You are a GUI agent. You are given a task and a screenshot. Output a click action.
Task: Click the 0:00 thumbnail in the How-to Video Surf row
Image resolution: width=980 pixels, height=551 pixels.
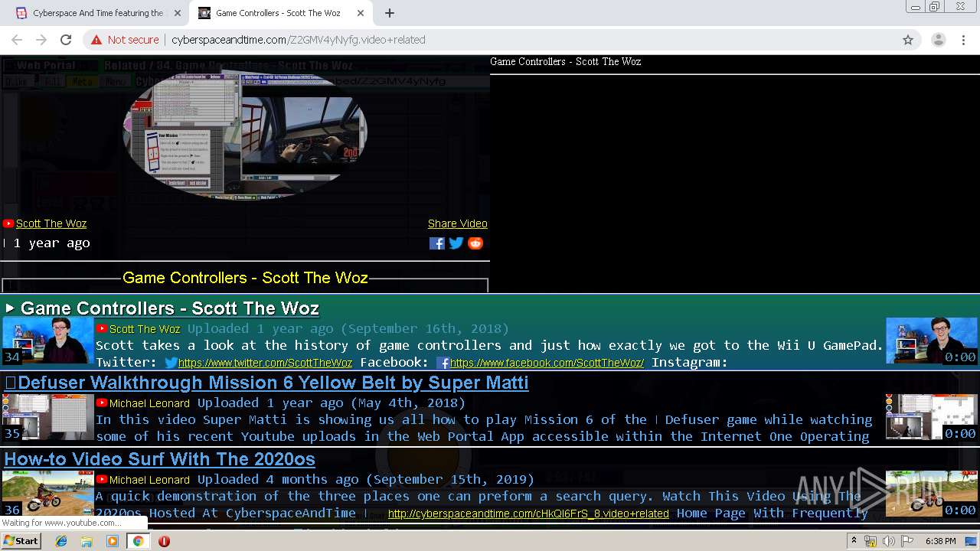932,494
